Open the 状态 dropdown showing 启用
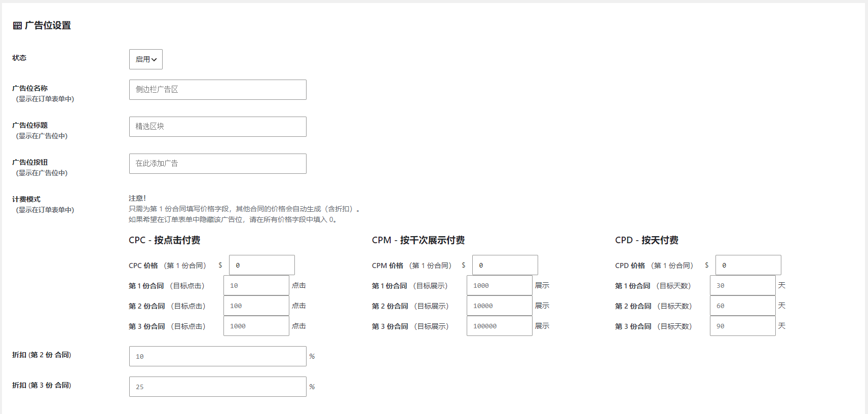 coord(146,59)
